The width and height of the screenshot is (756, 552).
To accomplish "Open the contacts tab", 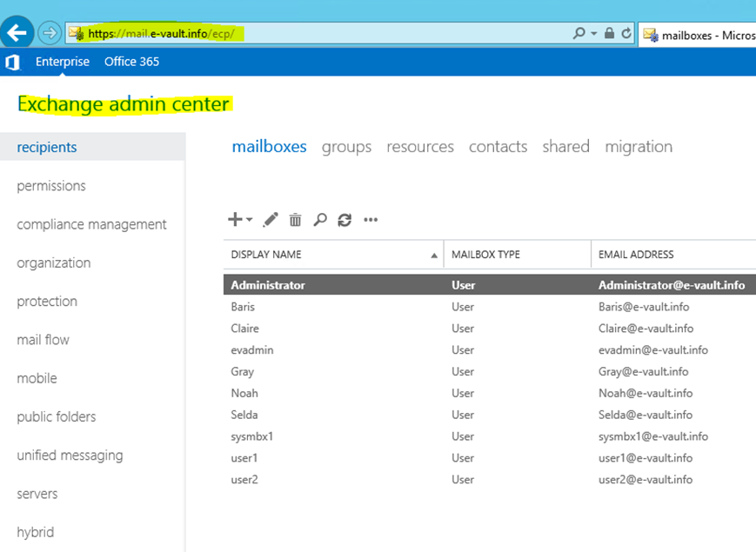I will pyautogui.click(x=498, y=146).
